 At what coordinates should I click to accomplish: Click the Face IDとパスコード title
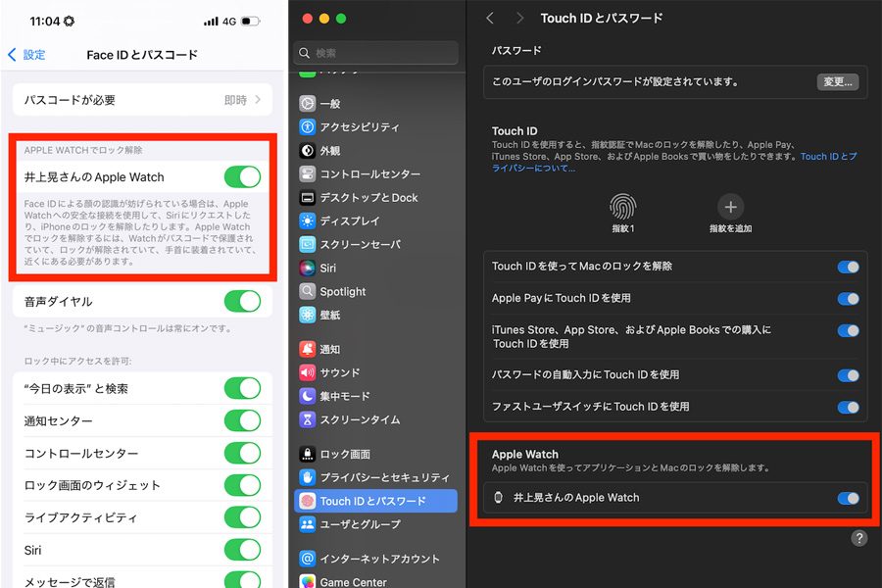click(x=142, y=55)
